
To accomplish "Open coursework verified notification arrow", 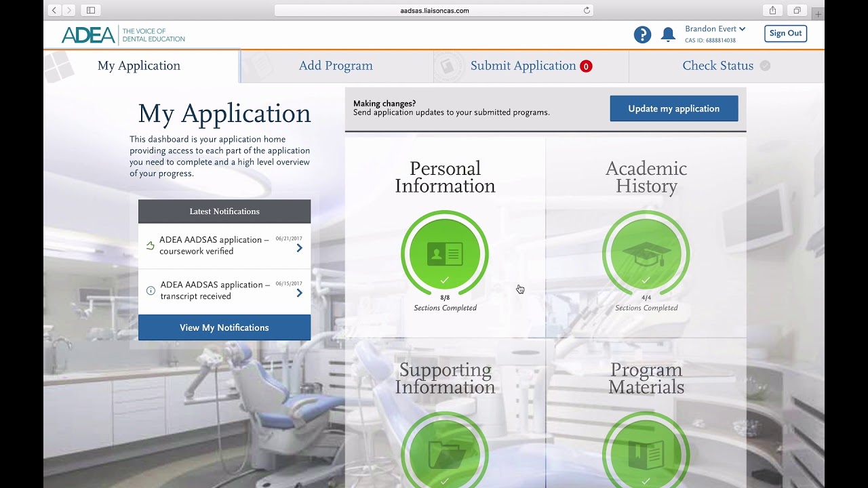I will pos(299,248).
